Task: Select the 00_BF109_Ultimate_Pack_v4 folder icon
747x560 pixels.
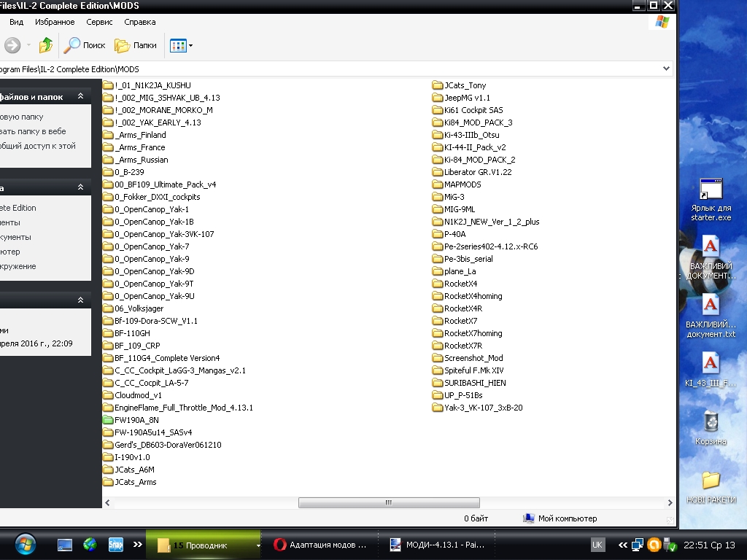Action: (x=108, y=184)
